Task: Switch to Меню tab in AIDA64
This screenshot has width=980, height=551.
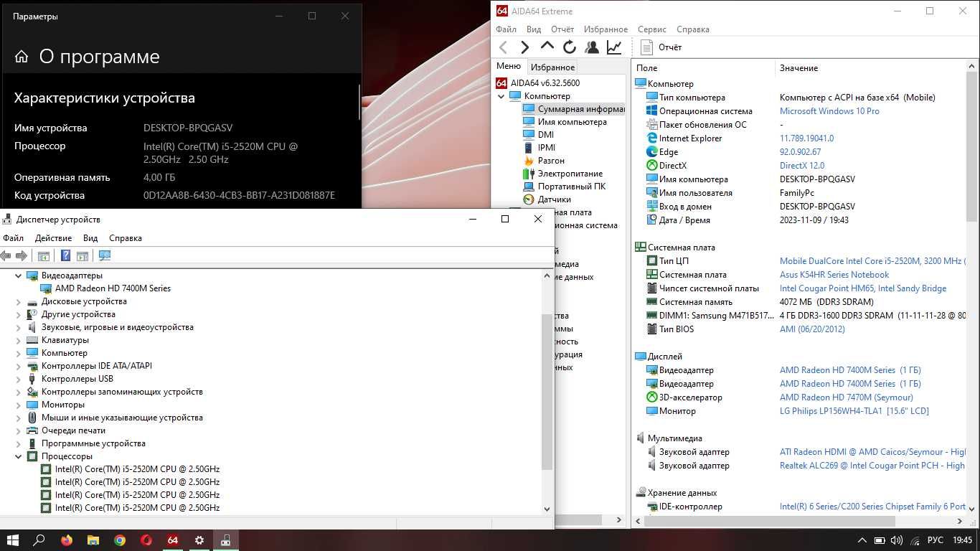Action: pos(509,66)
